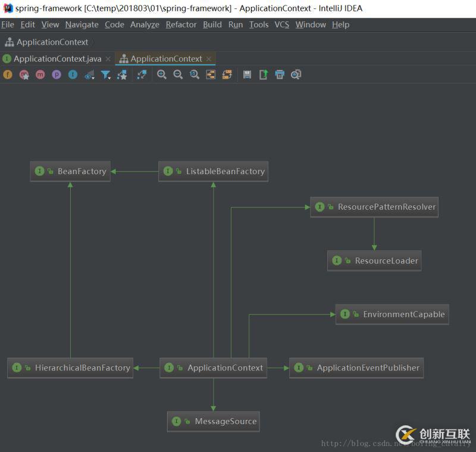Toggle the Properties display icon
Viewport: 476px width, 452px height.
tap(57, 74)
